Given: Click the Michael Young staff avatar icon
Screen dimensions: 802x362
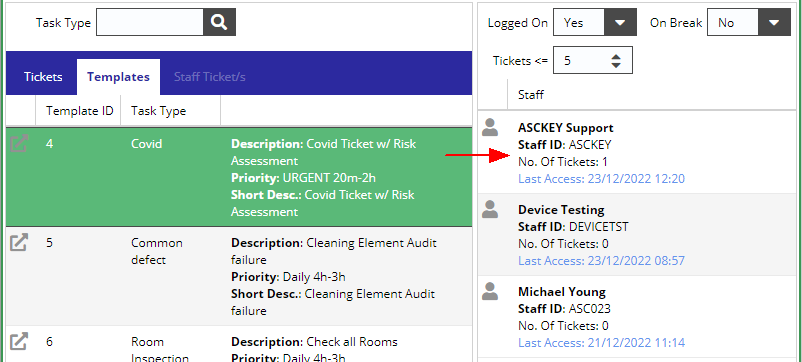Looking at the screenshot, I should click(x=490, y=291).
